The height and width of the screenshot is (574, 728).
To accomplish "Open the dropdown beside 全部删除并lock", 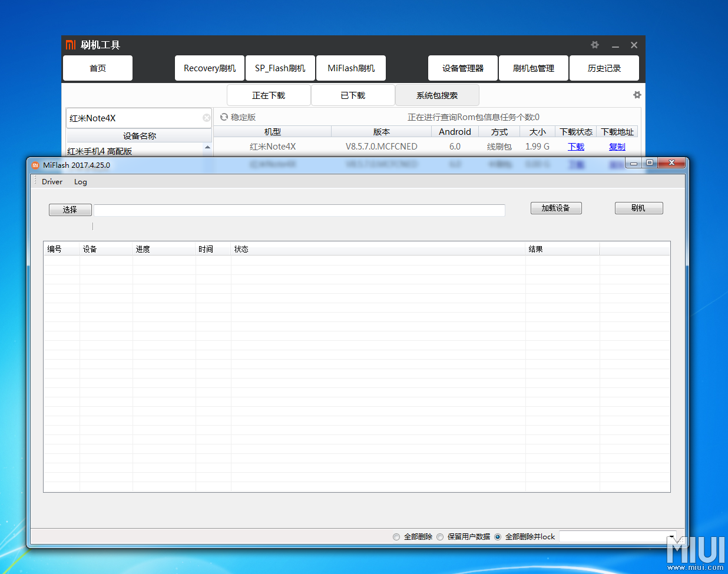I will [x=671, y=536].
